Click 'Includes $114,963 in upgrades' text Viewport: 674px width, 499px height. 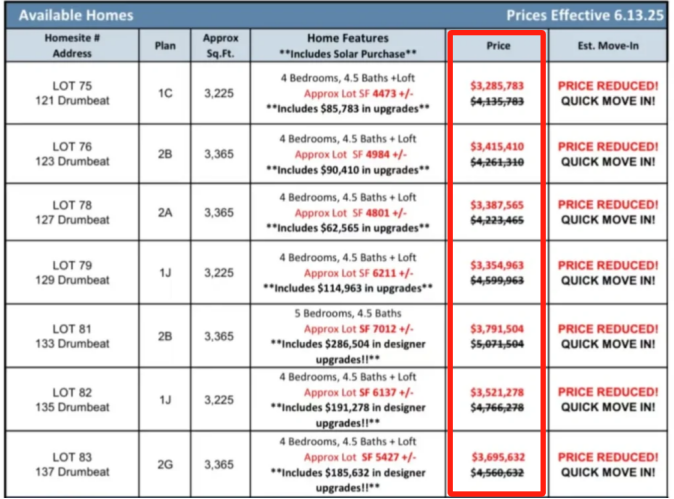[348, 288]
